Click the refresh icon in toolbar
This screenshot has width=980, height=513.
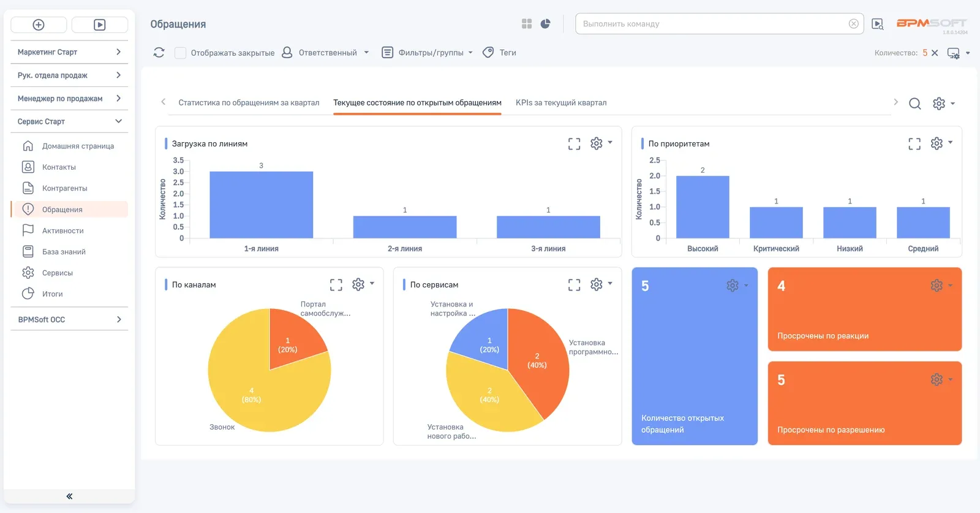159,53
